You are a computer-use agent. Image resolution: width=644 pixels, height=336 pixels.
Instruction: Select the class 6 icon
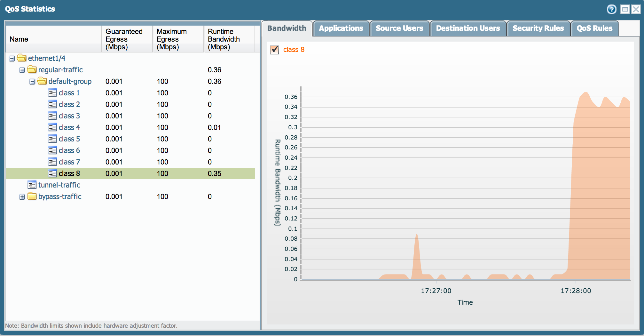coord(53,150)
